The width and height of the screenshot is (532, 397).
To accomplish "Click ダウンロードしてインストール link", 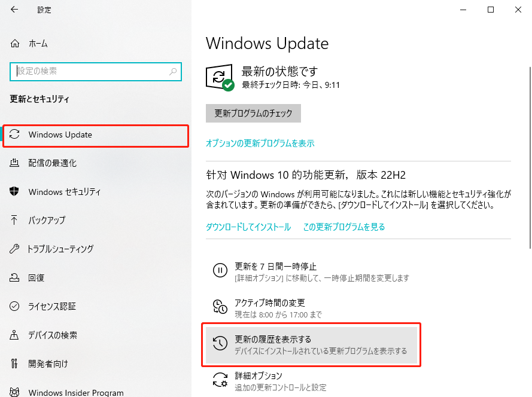I will click(x=248, y=227).
